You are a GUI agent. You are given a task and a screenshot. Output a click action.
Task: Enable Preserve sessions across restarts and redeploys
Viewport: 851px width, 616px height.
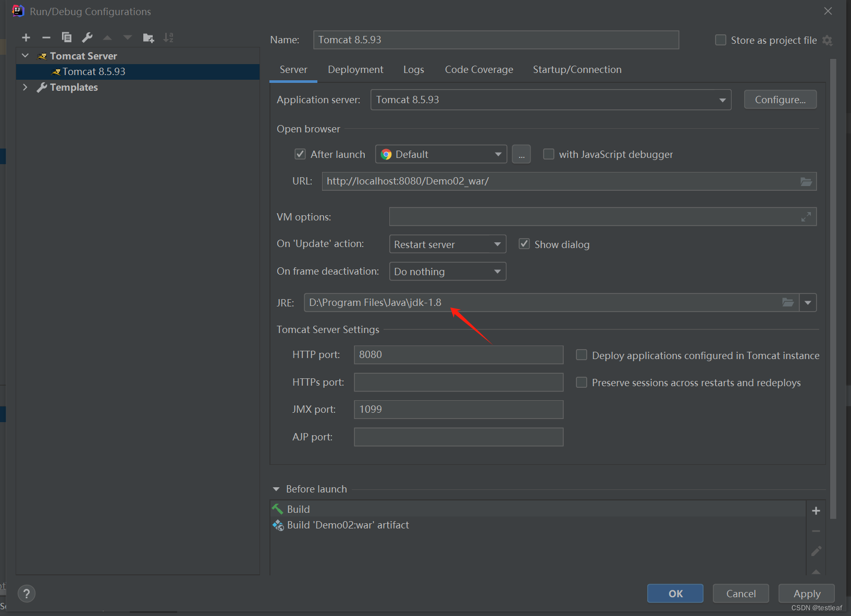click(x=582, y=383)
